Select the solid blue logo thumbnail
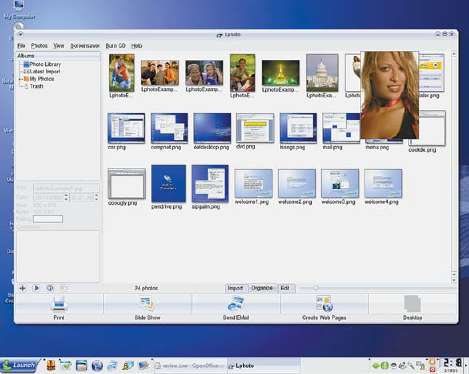 pos(169,184)
